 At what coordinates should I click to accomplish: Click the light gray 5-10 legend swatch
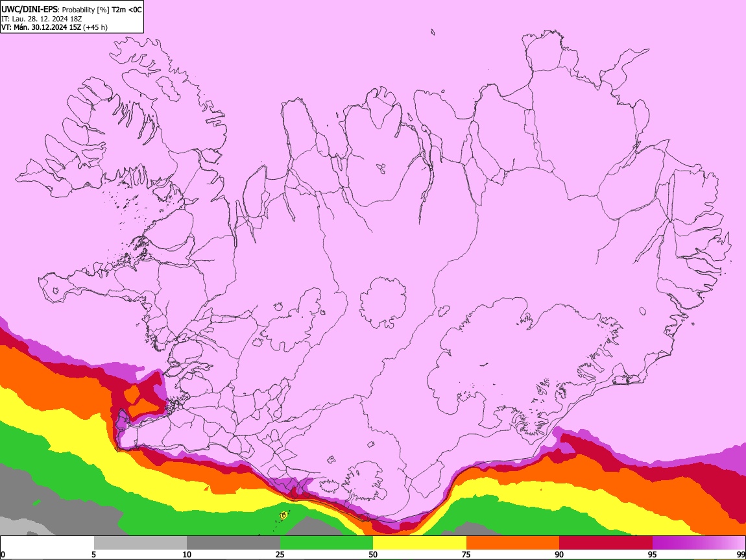pyautogui.click(x=140, y=543)
